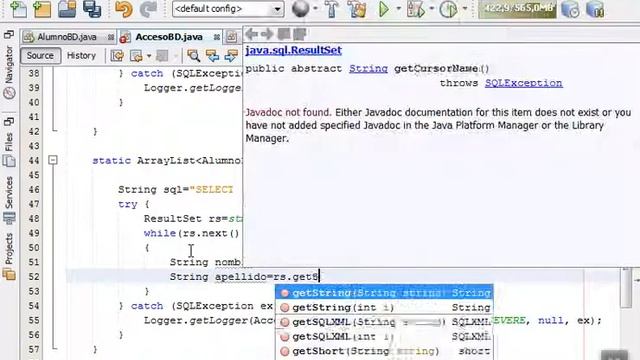Click the Open Project toolbar icon

pyautogui.click(x=67, y=9)
